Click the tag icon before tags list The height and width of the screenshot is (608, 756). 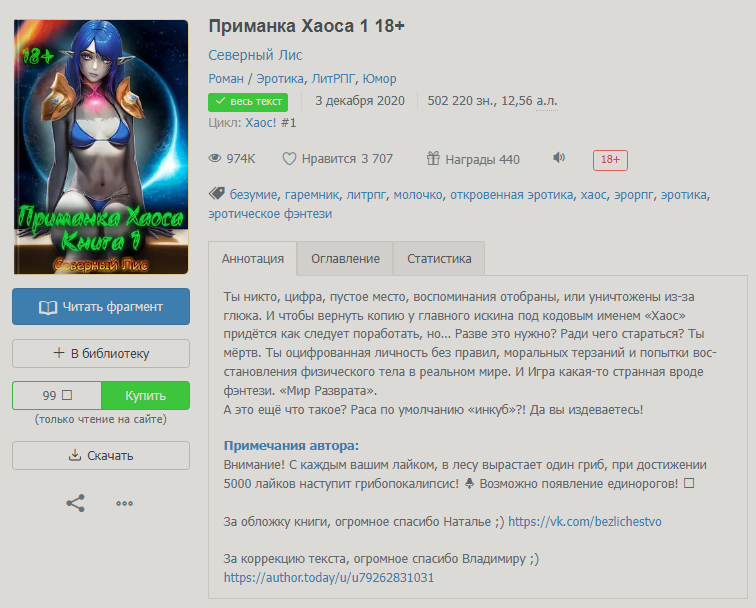point(216,194)
